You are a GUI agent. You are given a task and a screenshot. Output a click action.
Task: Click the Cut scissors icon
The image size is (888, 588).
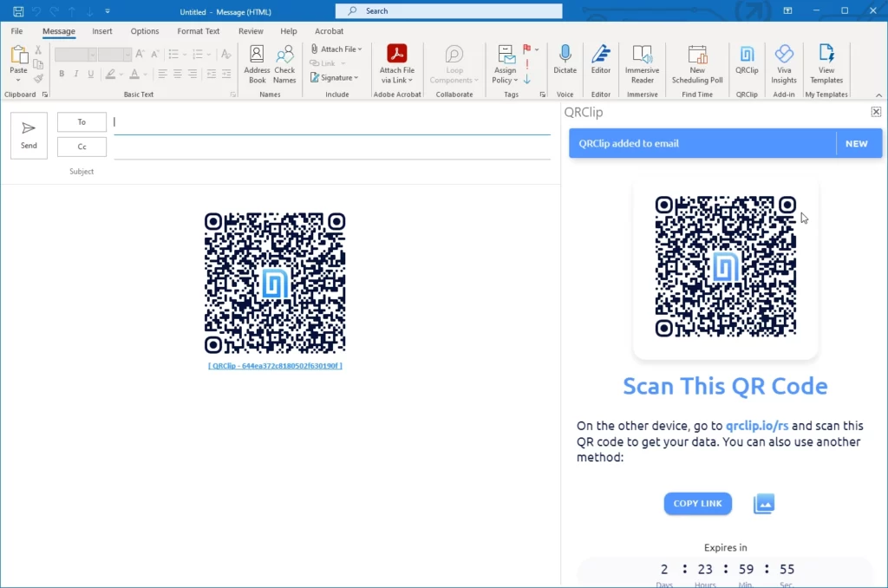pos(38,50)
